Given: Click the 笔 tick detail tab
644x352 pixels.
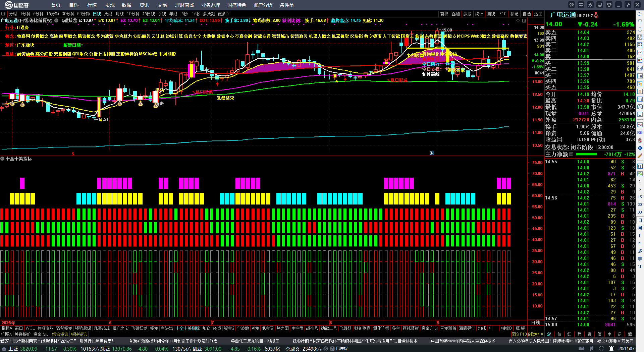Looking at the screenshot, I should click(549, 334).
